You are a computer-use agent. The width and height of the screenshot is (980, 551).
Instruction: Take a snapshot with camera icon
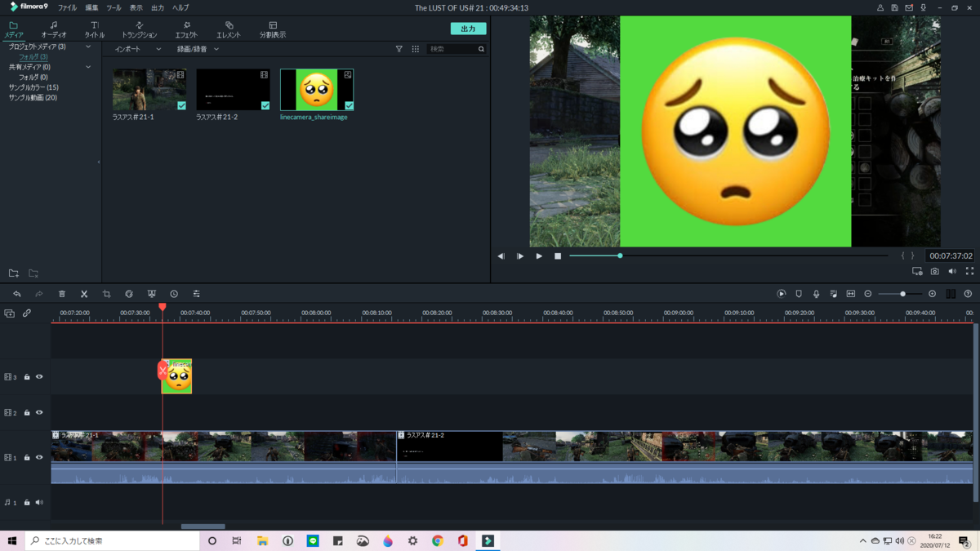pos(935,271)
